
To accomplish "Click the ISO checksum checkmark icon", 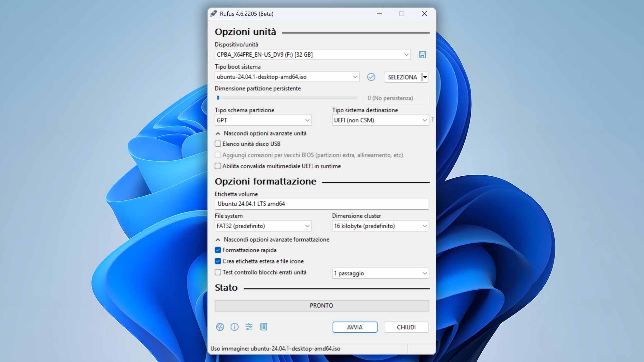I will click(371, 77).
